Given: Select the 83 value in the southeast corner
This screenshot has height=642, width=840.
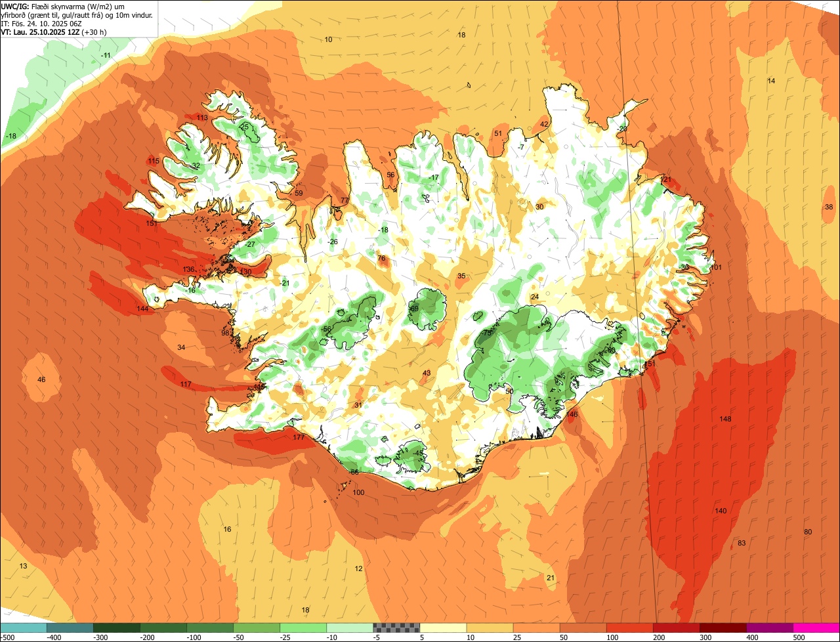Looking at the screenshot, I should (742, 543).
